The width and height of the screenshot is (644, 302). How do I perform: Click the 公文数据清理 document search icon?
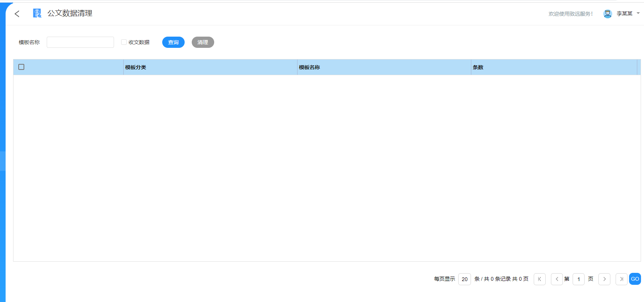click(x=37, y=13)
